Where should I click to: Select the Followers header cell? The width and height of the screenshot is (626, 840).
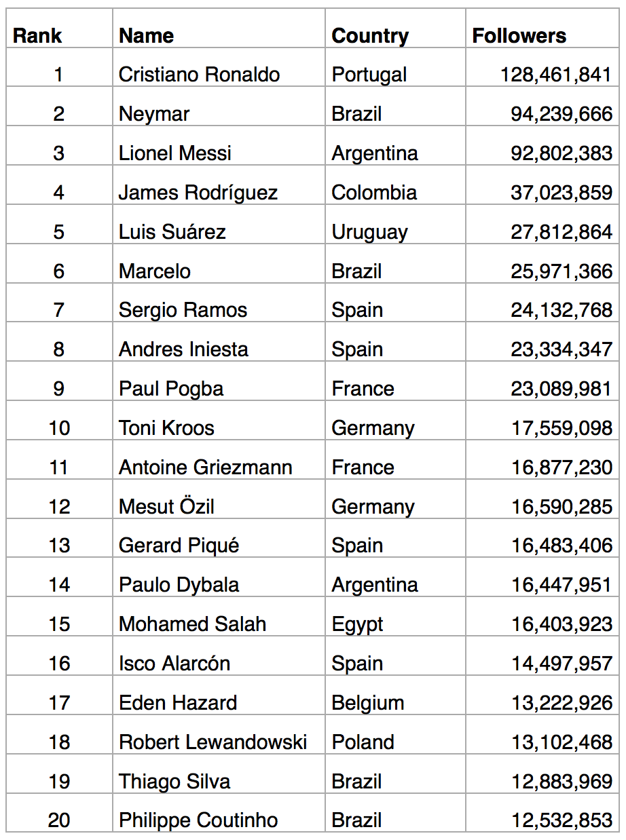click(x=542, y=28)
